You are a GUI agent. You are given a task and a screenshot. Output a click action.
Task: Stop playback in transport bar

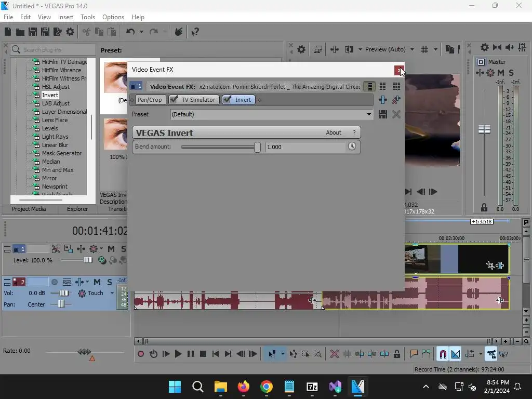click(x=203, y=354)
